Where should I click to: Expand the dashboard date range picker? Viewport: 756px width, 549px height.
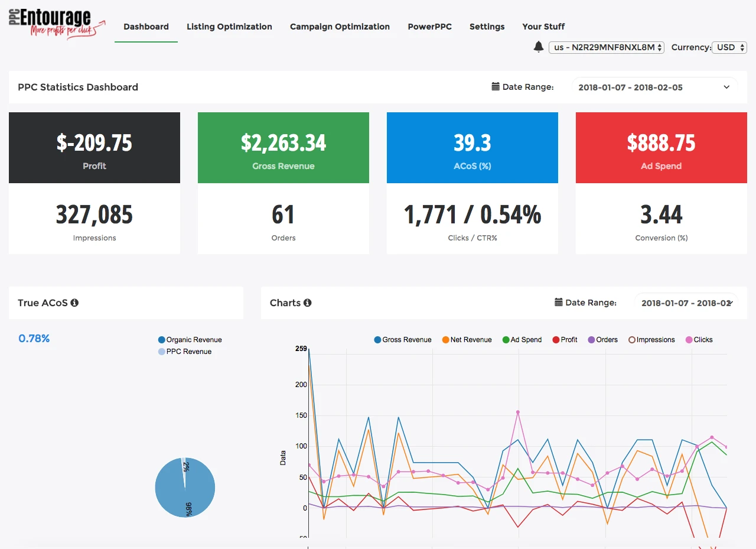coord(654,87)
